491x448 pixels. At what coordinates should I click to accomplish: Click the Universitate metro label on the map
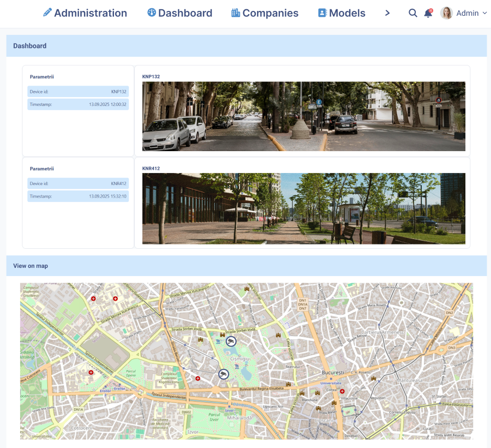331,384
